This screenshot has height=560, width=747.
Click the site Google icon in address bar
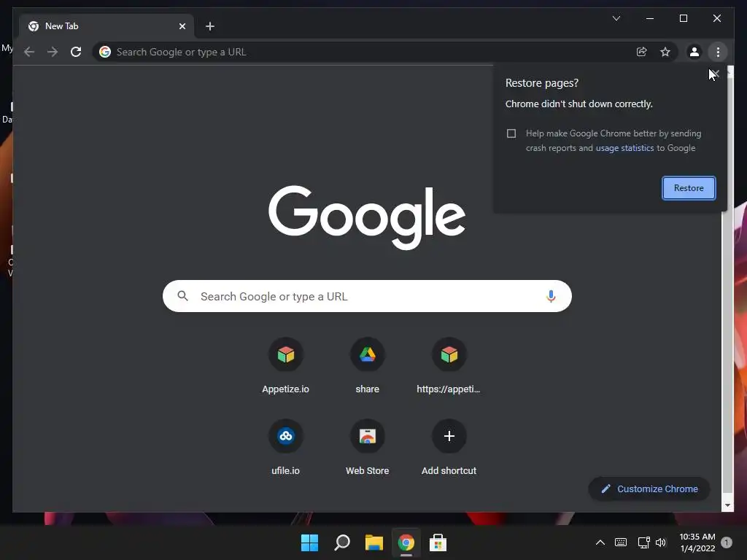click(x=105, y=52)
